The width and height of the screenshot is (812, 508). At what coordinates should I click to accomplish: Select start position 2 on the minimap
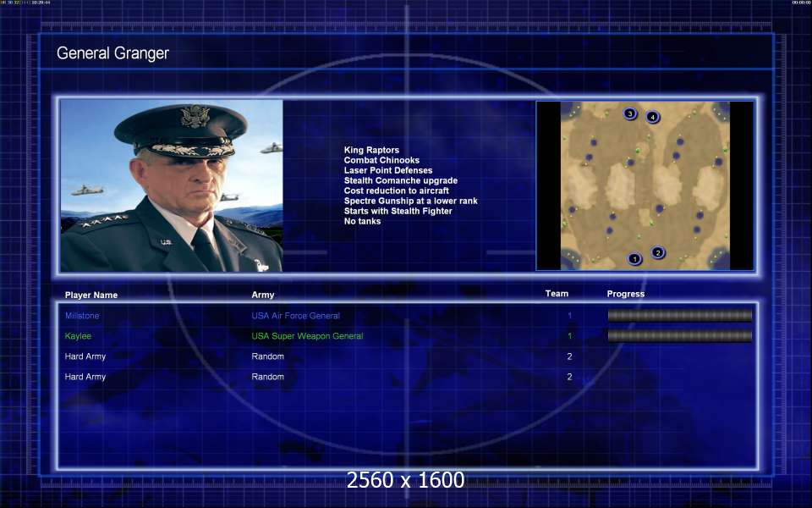658,252
